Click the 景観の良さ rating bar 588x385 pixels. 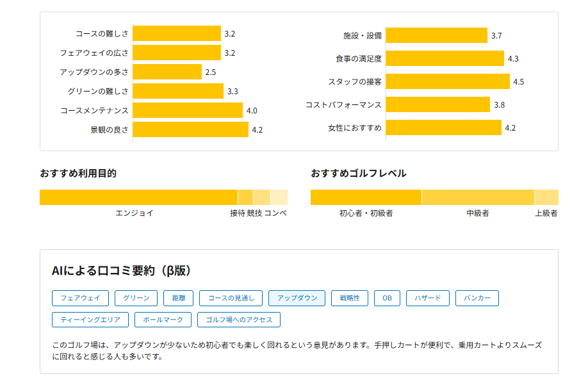(x=190, y=129)
